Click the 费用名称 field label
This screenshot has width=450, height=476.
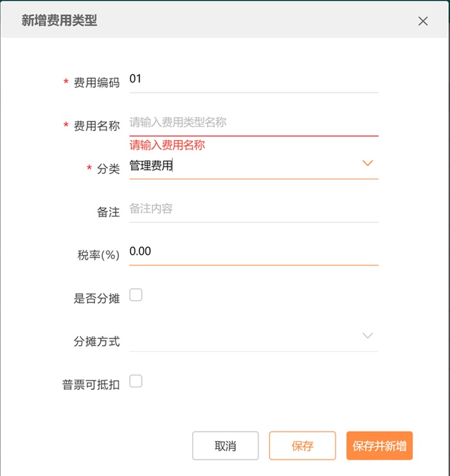coord(96,126)
